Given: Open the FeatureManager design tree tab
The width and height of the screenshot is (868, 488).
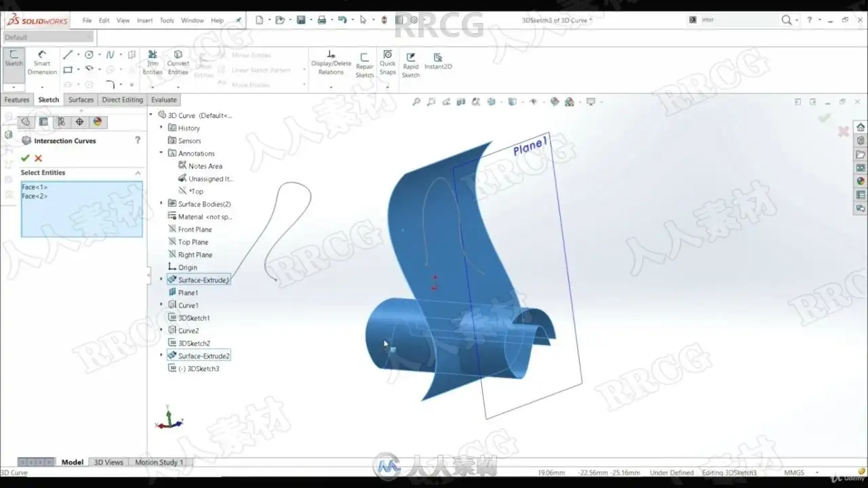Looking at the screenshot, I should [26, 122].
